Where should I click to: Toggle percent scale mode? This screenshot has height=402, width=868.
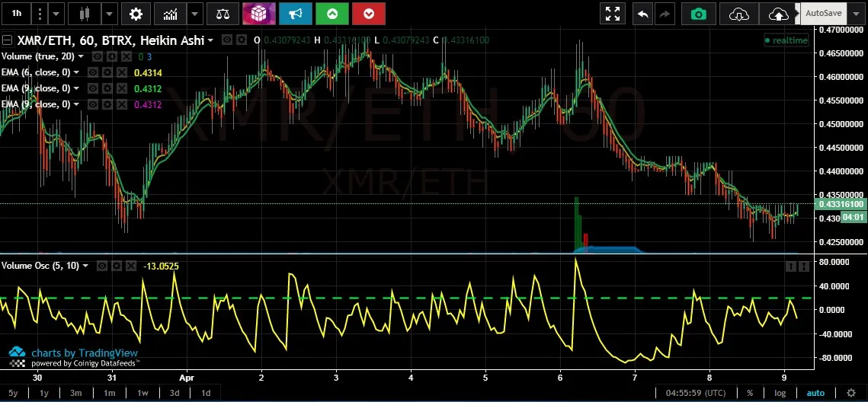click(x=750, y=393)
